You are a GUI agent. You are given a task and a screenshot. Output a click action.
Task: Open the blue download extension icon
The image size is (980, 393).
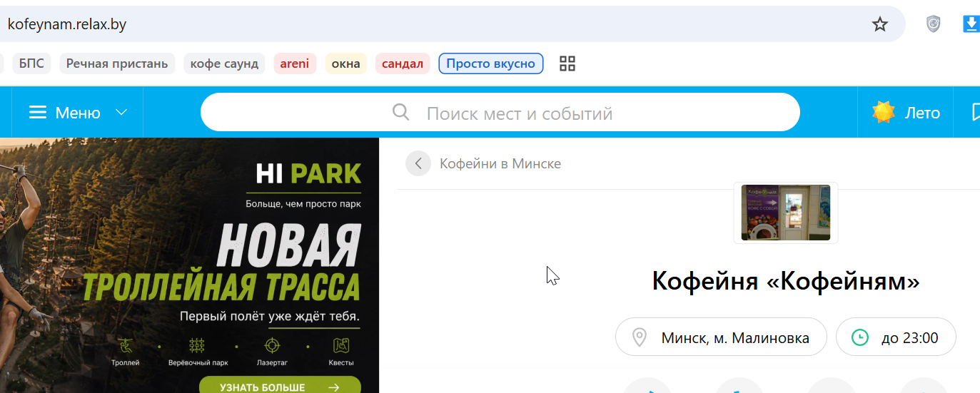(x=971, y=24)
